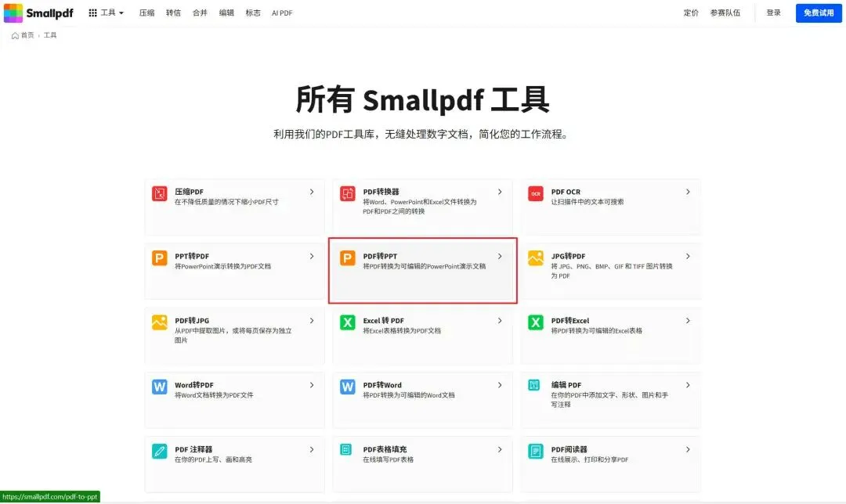Click the JPG转PDF yellow icon
The height and width of the screenshot is (504, 846).
click(x=535, y=258)
